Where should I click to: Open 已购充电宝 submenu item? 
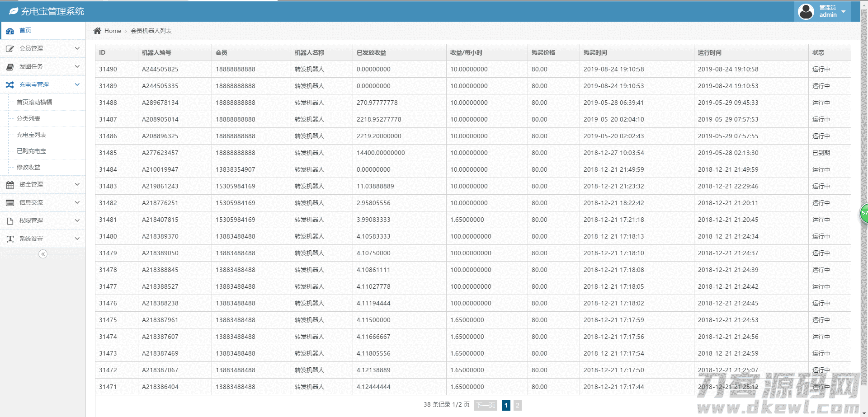[31, 151]
